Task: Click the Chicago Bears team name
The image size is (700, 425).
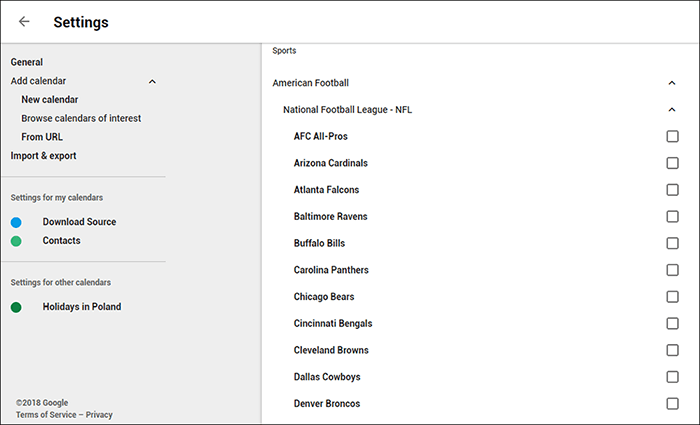Action: (x=324, y=297)
